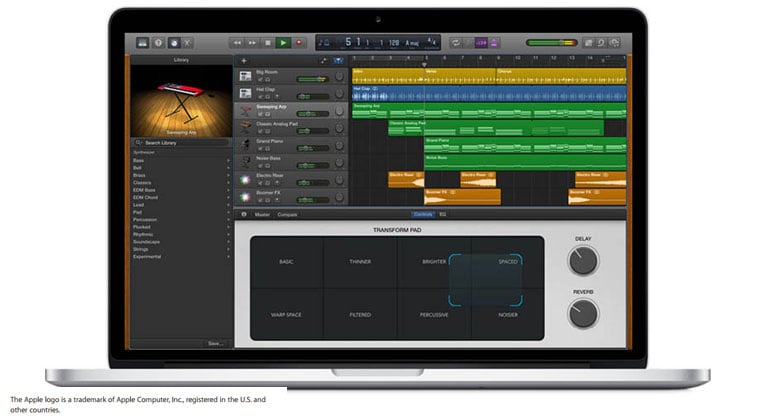
Task: Switch to the EQ tab
Action: [443, 214]
